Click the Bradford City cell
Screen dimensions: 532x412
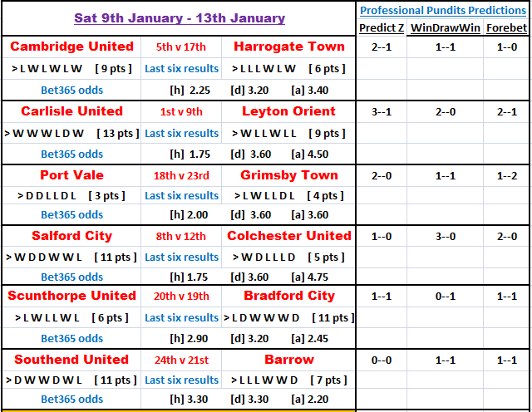pyautogui.click(x=289, y=296)
